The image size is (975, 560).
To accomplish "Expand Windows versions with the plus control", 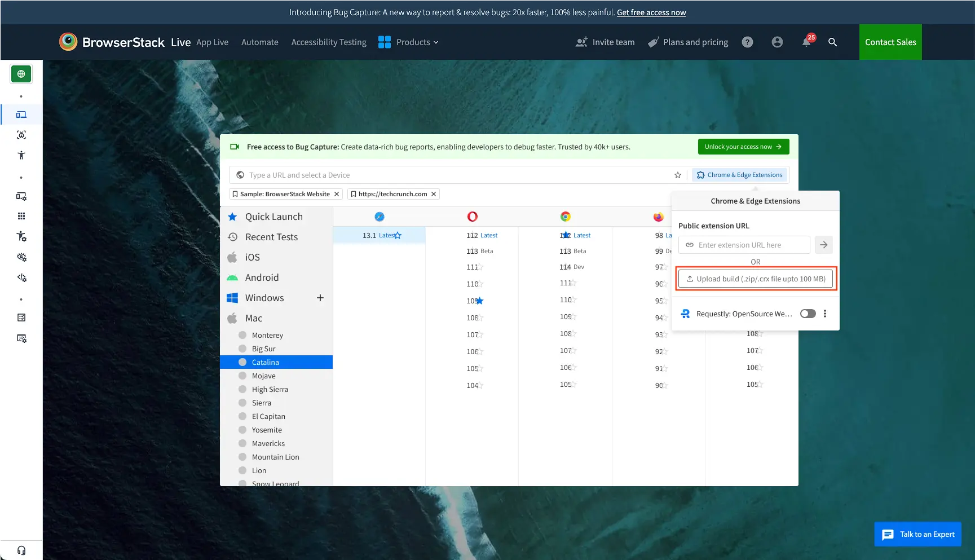I will click(x=320, y=298).
